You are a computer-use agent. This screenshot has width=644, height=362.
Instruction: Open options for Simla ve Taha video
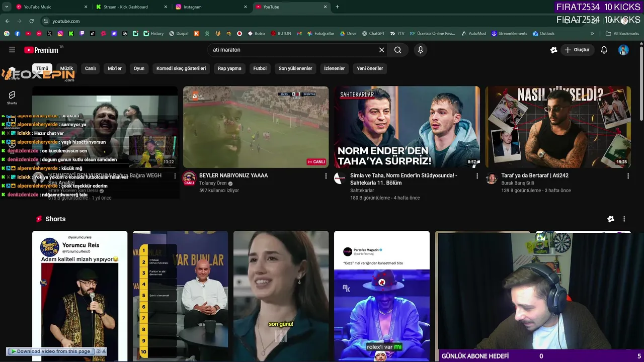point(477,176)
